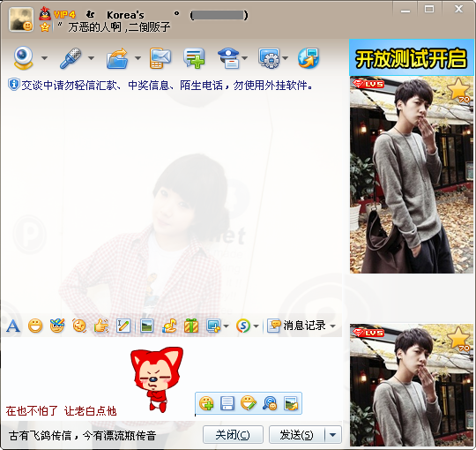Screen dimensions: 476x450
Task: Expand the report icon dropdown arrow
Action: point(245,58)
